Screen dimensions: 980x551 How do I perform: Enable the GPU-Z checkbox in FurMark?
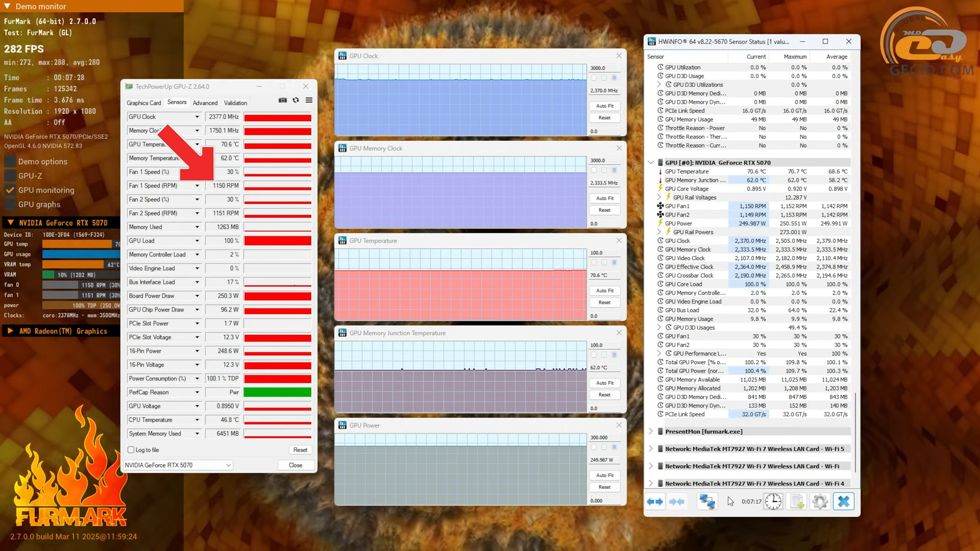(x=10, y=176)
